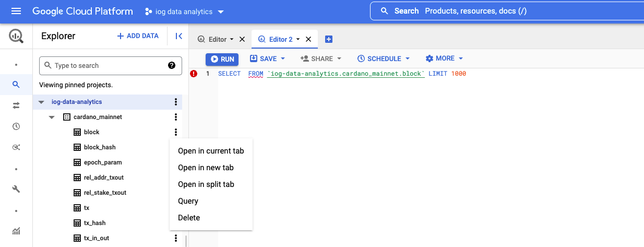Select Query from context menu
Screen dimensions: 644x247
point(211,201)
